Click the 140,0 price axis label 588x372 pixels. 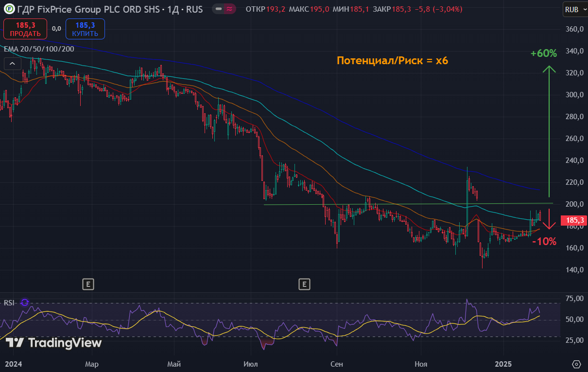[574, 270]
